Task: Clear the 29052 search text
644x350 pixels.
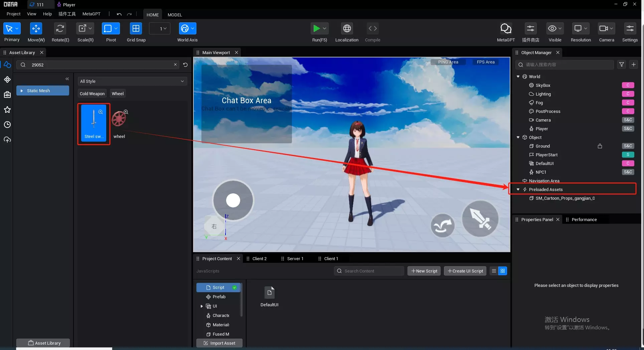Action: (x=175, y=64)
